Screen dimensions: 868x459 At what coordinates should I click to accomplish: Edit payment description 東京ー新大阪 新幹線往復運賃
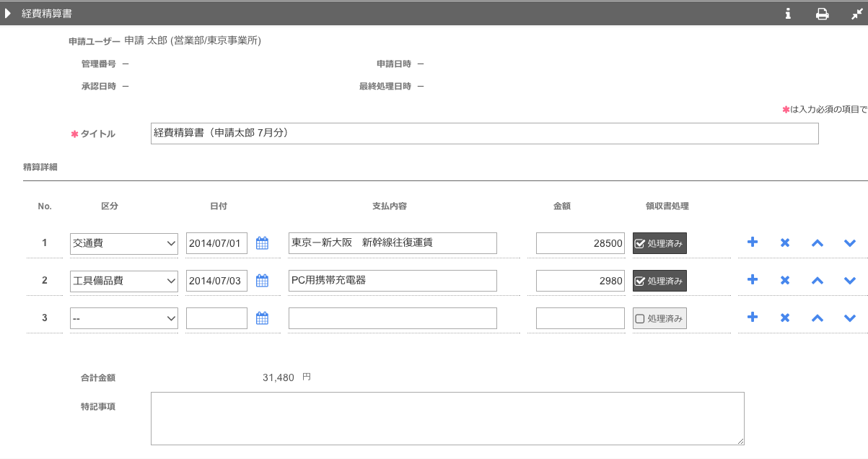tap(393, 243)
